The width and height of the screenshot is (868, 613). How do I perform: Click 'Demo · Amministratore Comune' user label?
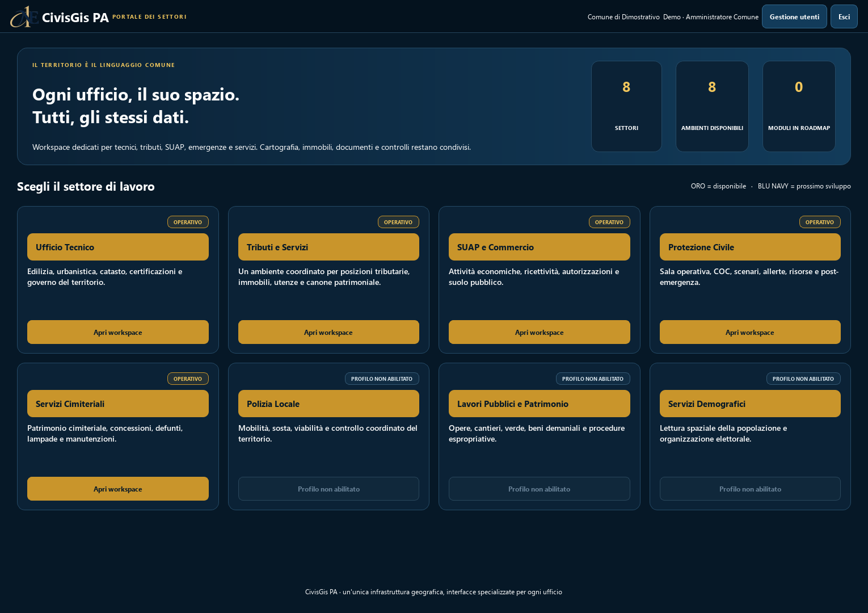(x=711, y=17)
